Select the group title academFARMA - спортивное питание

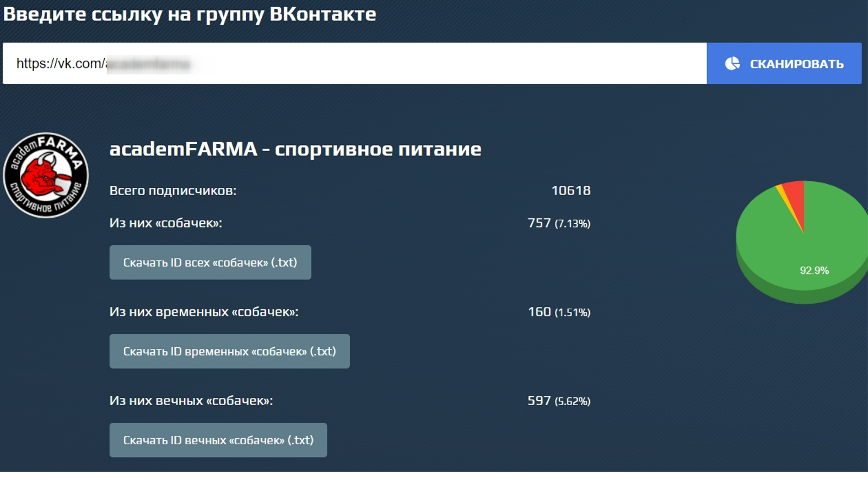click(295, 149)
